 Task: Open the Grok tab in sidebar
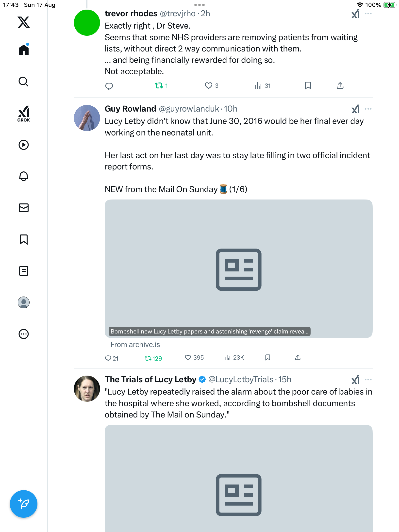(24, 114)
